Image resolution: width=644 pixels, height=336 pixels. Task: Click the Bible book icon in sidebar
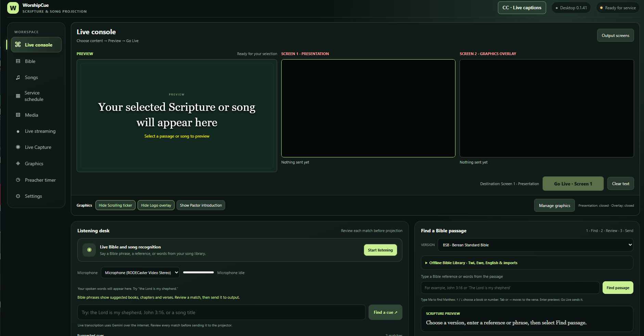tap(18, 61)
